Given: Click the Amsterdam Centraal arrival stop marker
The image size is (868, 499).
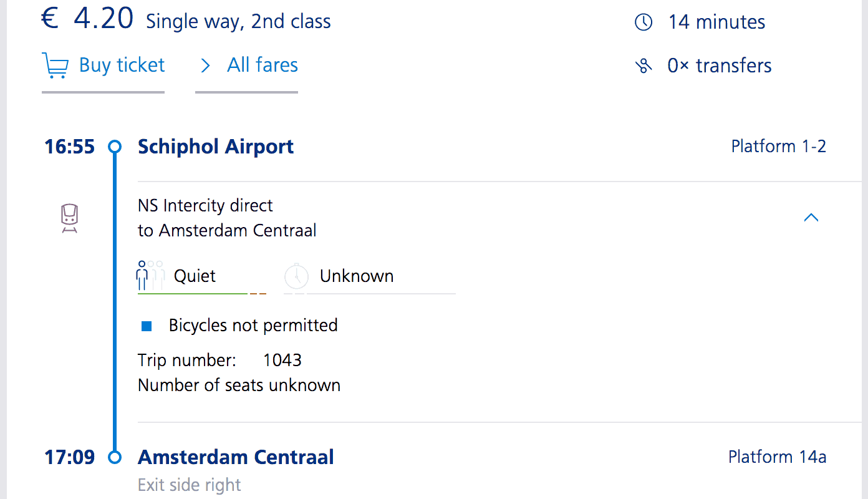Looking at the screenshot, I should (115, 457).
